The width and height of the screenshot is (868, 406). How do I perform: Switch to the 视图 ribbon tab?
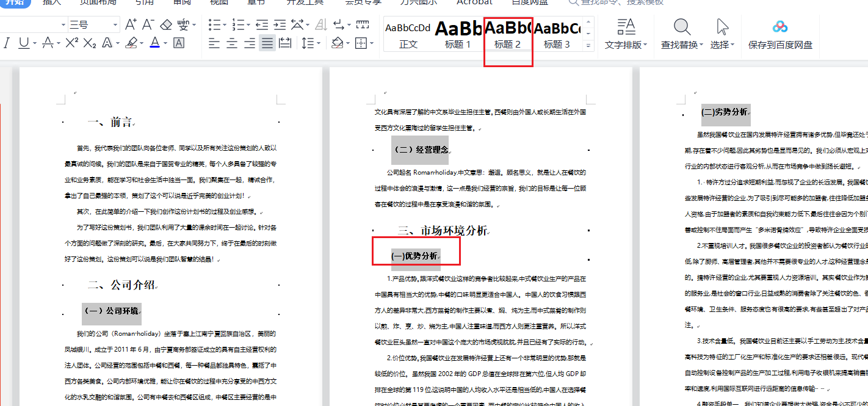pos(219,2)
